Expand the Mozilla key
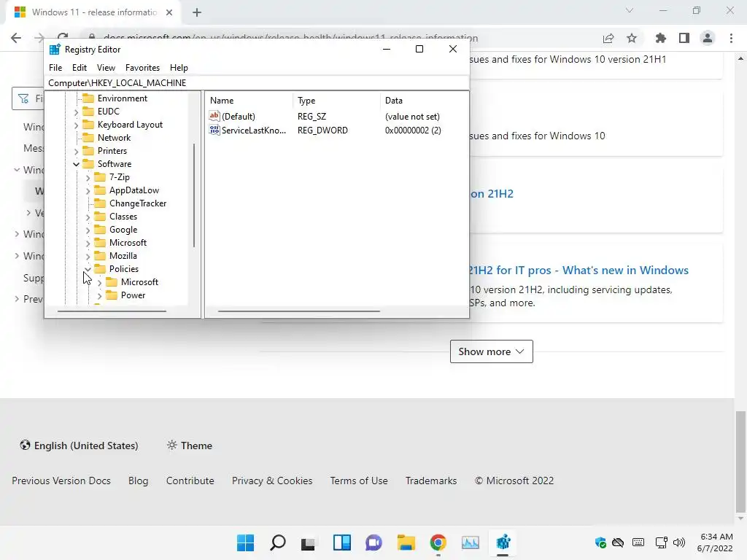The image size is (747, 560). pyautogui.click(x=88, y=257)
